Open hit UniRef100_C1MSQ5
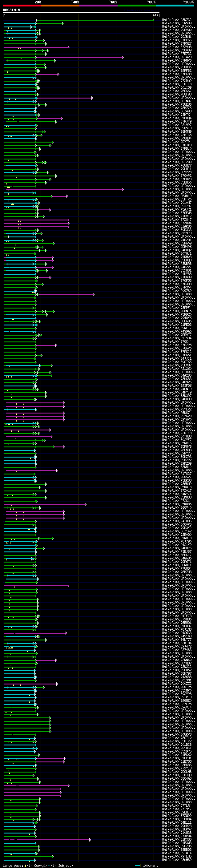197x868 pixels. click(177, 839)
